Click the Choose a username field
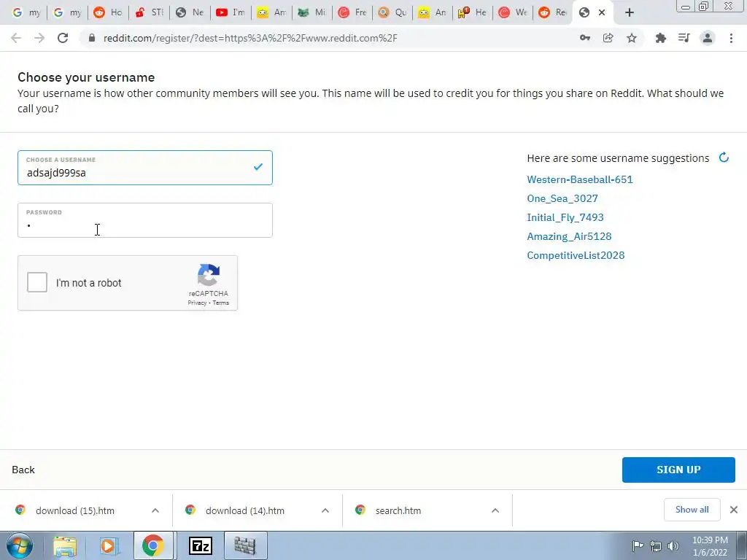Screen dimensions: 747x560 tap(145, 168)
